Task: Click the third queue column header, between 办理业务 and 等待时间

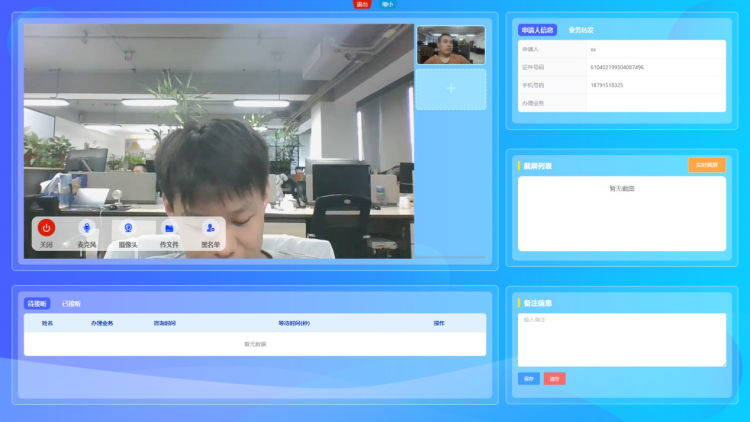Action: (x=165, y=323)
